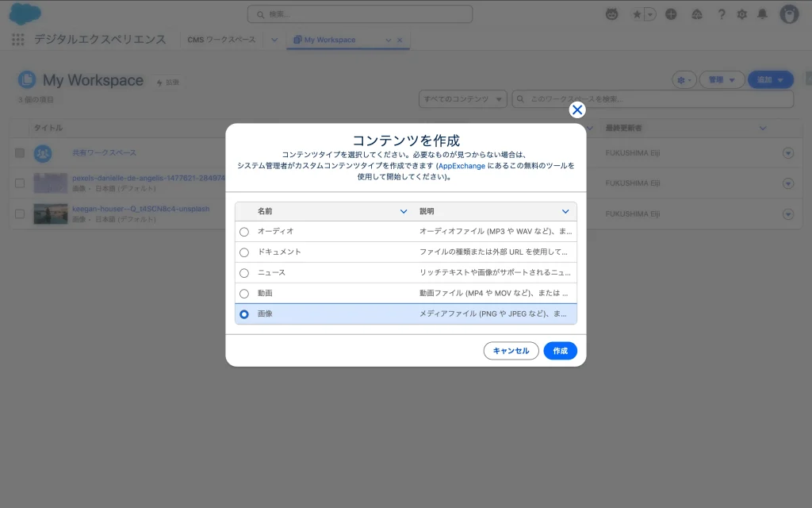Click the favorites star icon
812x508 pixels.
coord(638,14)
